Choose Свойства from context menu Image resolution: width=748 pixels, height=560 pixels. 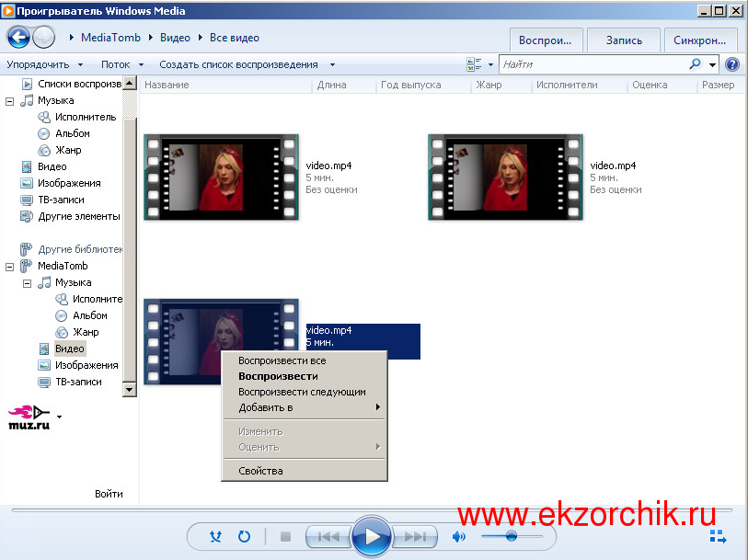(305, 471)
